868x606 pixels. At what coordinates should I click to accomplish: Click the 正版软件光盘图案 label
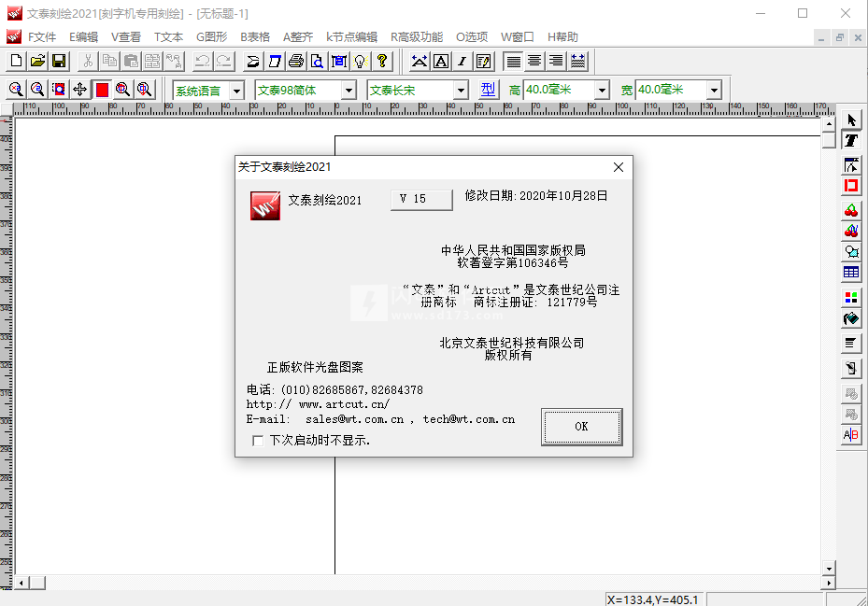point(316,368)
